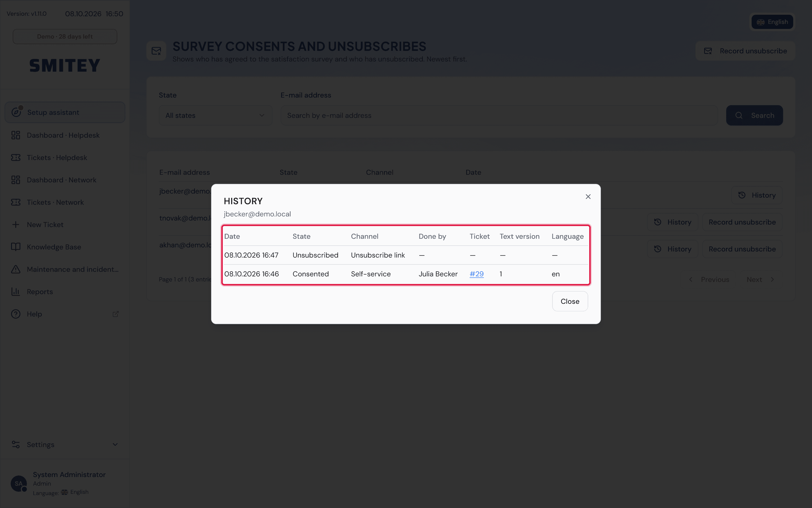This screenshot has height=508, width=812.
Task: Click the Demo 28 days left badge
Action: pyautogui.click(x=65, y=36)
